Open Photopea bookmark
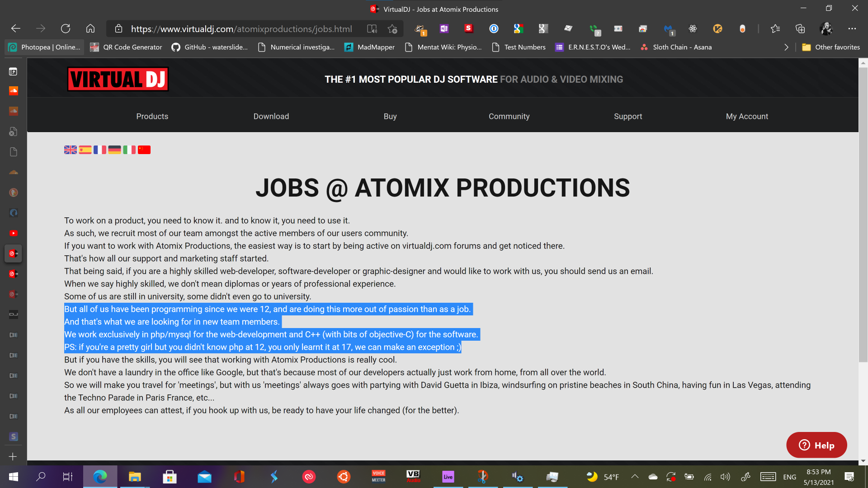The image size is (868, 488). 44,47
